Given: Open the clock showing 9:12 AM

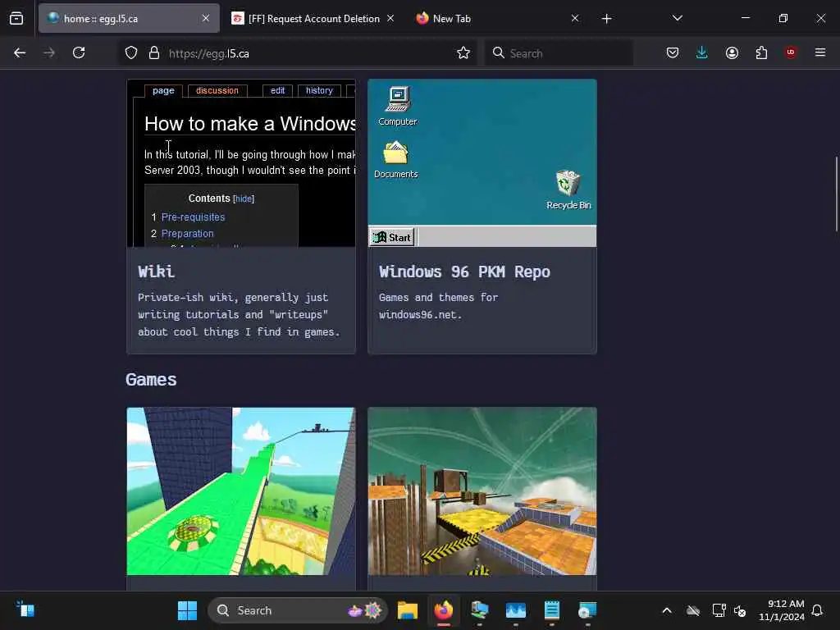Looking at the screenshot, I should pos(782,610).
